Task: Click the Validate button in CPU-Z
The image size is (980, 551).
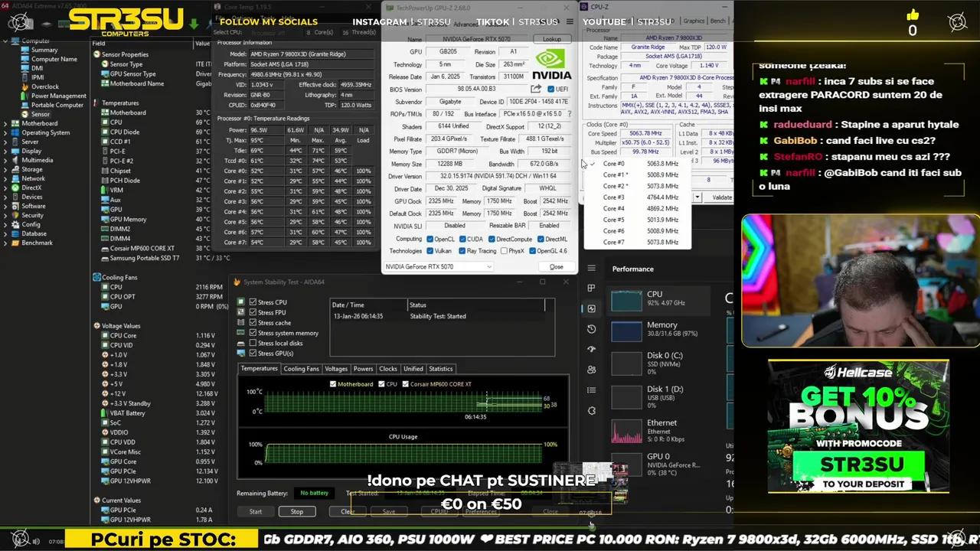Action: [722, 197]
